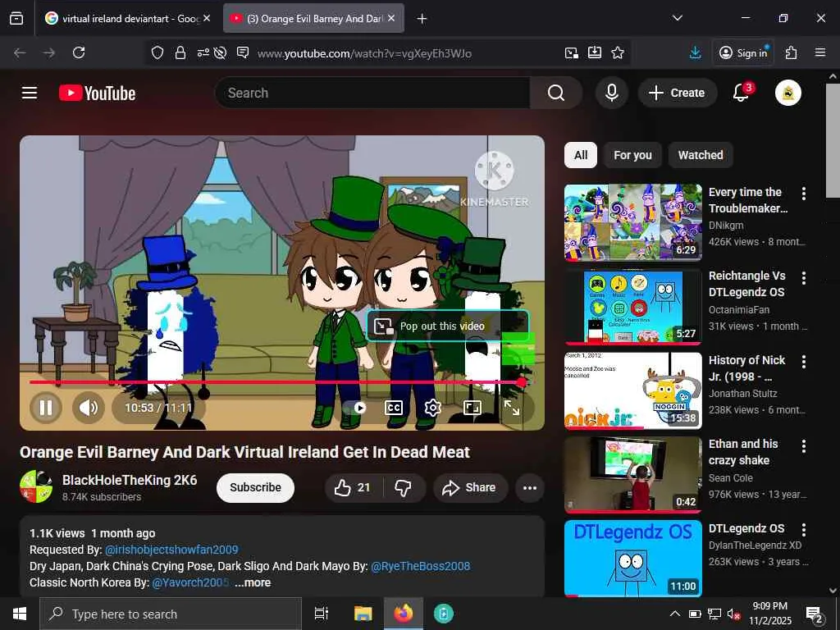The width and height of the screenshot is (840, 630).
Task: Open tracking protection shield icon
Action: (x=157, y=52)
